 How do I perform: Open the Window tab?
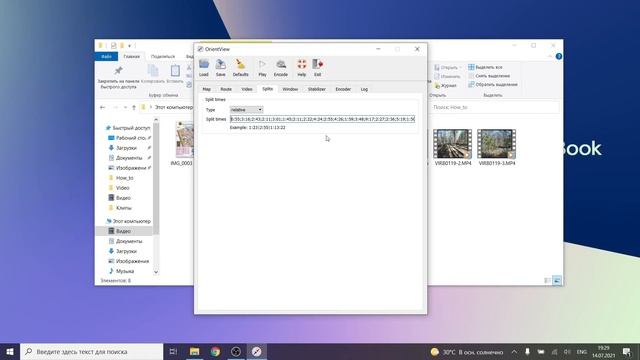click(290, 89)
